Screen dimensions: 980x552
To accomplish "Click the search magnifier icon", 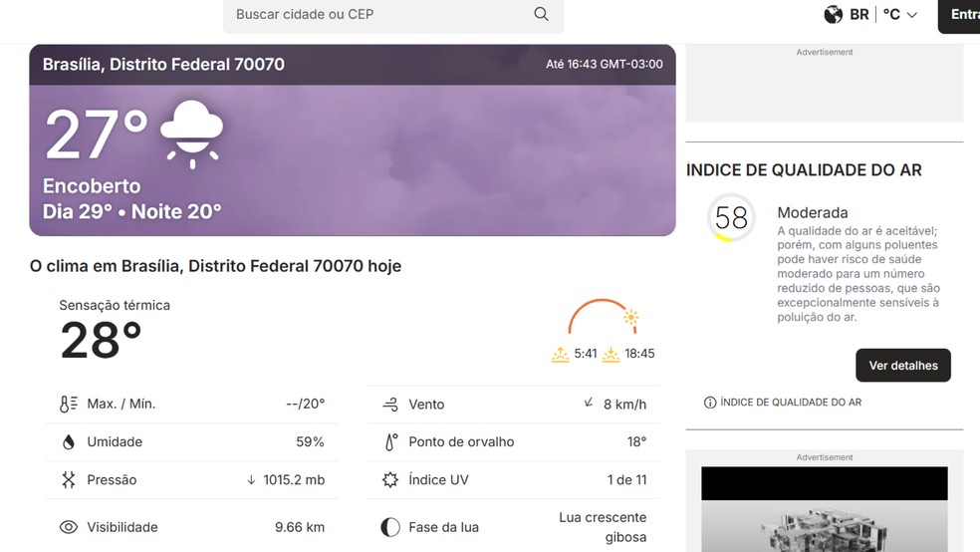I will pyautogui.click(x=541, y=14).
